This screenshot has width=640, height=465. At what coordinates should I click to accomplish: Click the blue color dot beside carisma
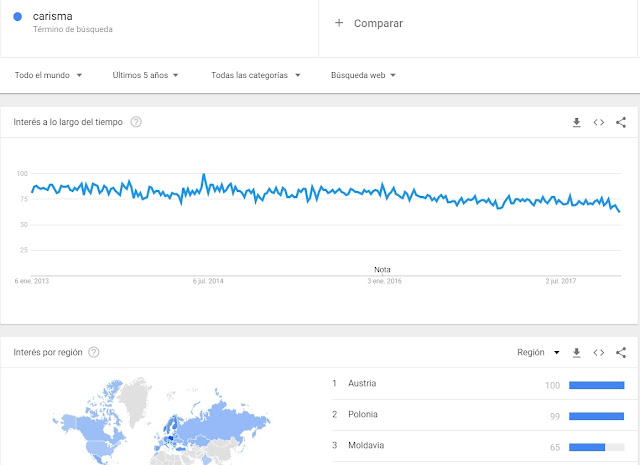18,16
